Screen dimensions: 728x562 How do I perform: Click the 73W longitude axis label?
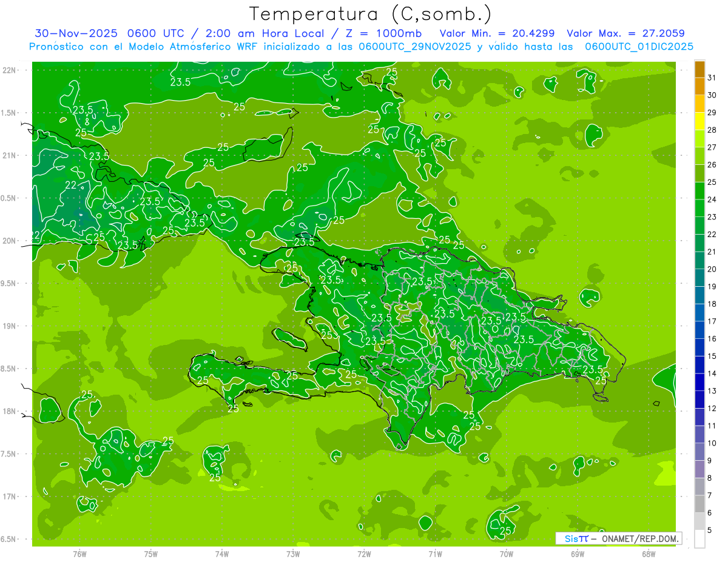(293, 554)
